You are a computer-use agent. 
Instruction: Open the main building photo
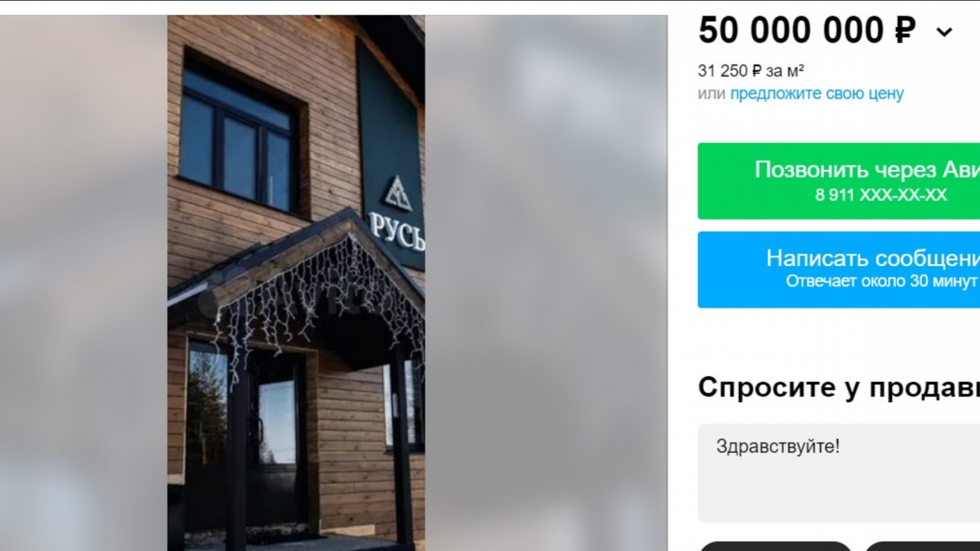(296, 283)
